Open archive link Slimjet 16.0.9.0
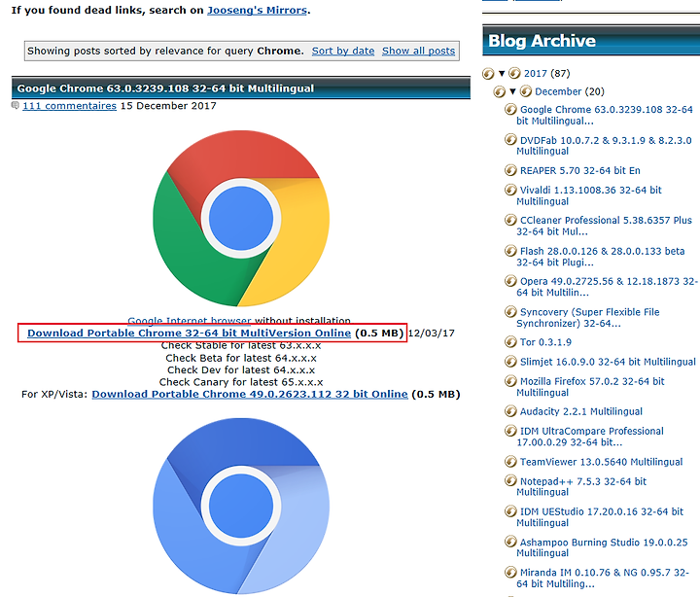 coord(608,362)
